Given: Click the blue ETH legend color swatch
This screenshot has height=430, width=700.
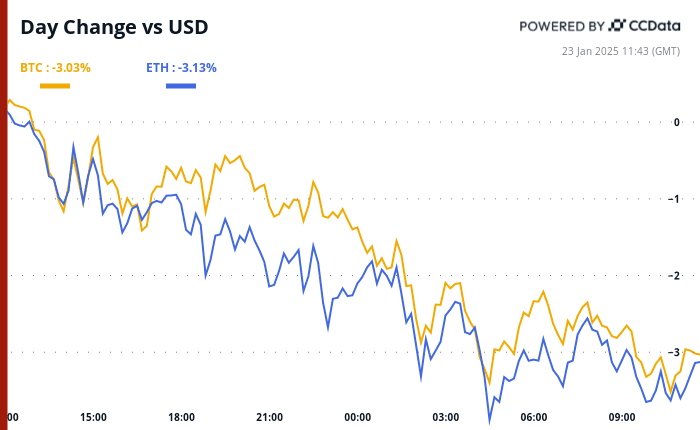Looking at the screenshot, I should pyautogui.click(x=181, y=86).
